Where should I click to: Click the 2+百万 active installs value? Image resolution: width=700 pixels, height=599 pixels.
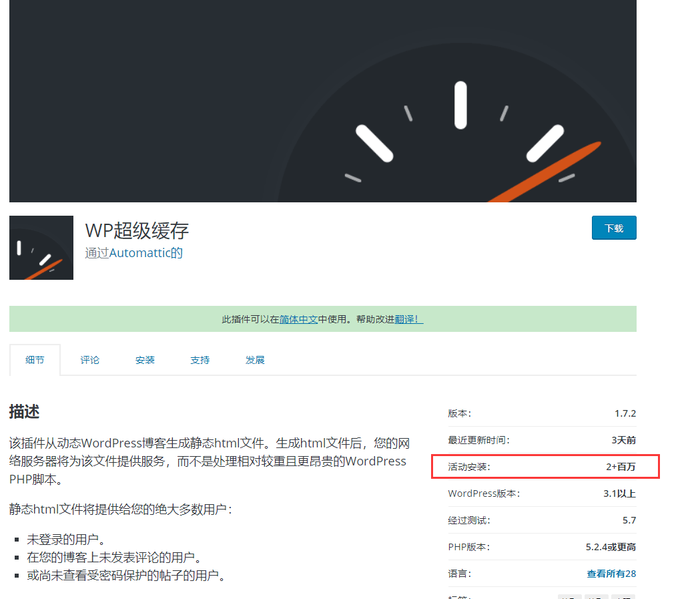coord(621,467)
